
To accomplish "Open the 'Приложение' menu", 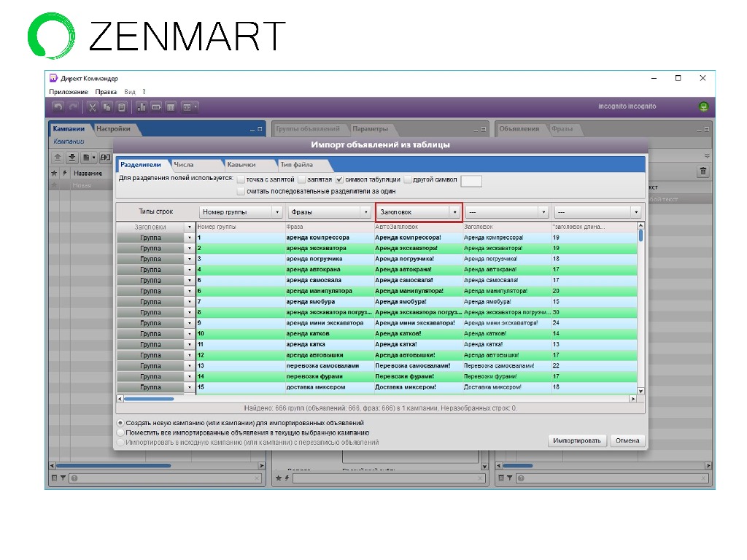I will 69,92.
